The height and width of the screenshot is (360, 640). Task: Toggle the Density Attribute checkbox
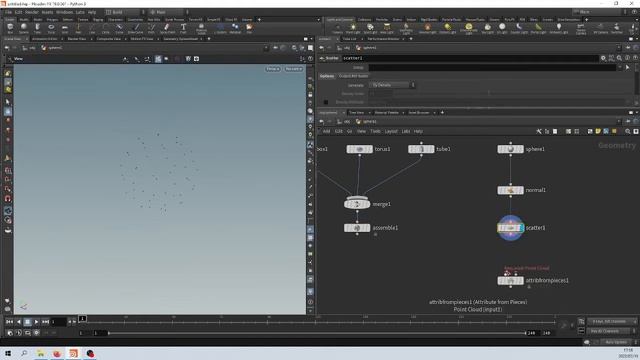(326, 102)
